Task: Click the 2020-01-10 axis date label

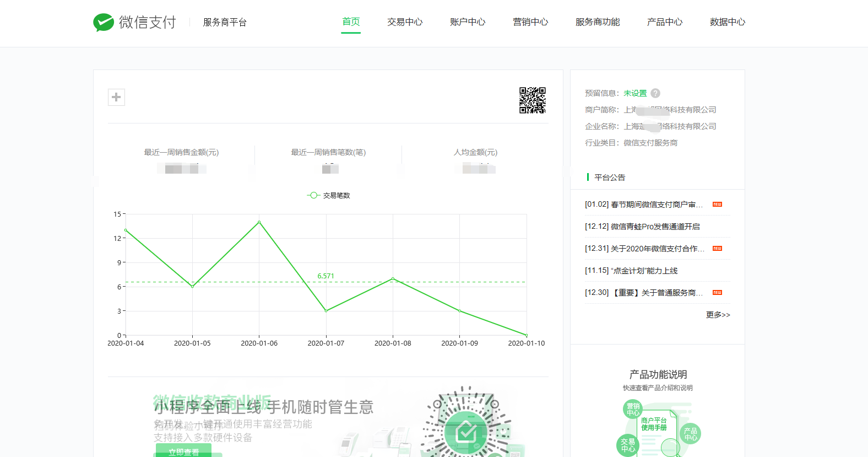Action: coord(527,343)
